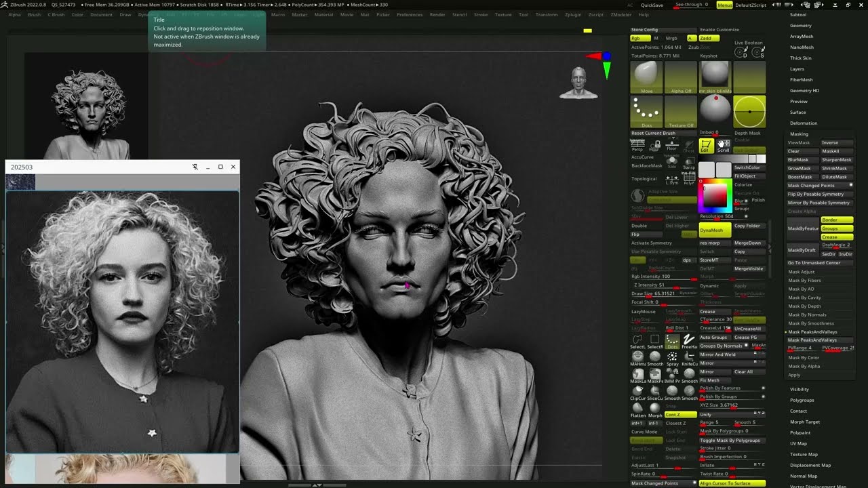Expand the Subtool palette section
The height and width of the screenshot is (488, 868).
pyautogui.click(x=798, y=15)
